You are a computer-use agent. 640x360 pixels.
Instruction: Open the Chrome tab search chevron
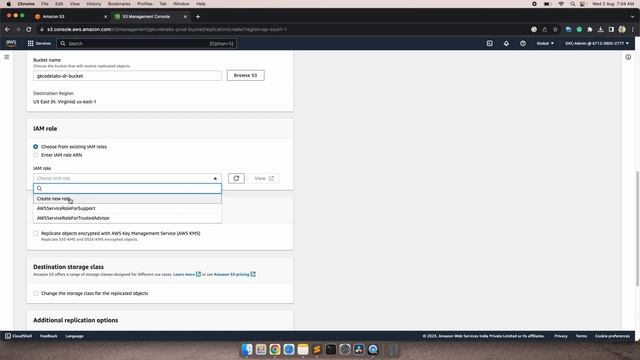tap(632, 17)
